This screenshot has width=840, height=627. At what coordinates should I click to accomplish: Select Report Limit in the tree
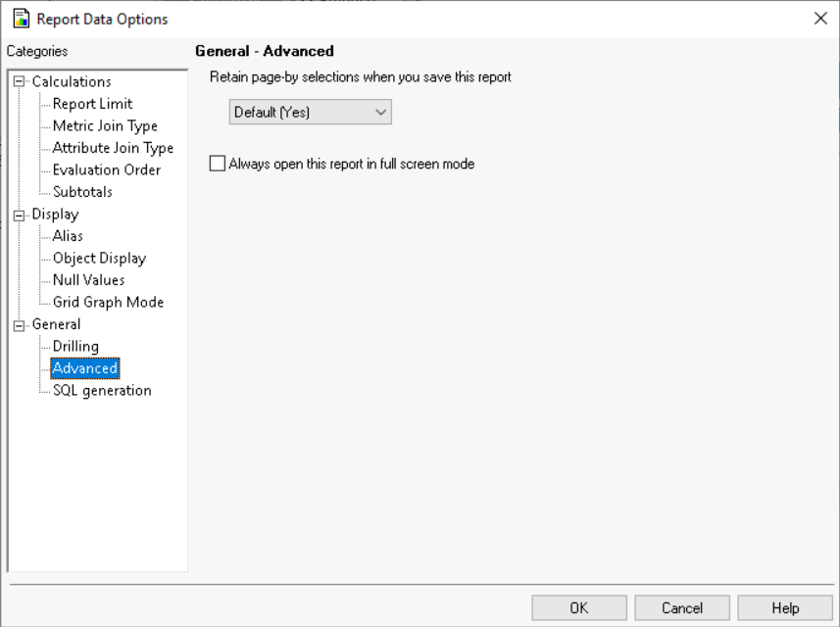[x=92, y=104]
